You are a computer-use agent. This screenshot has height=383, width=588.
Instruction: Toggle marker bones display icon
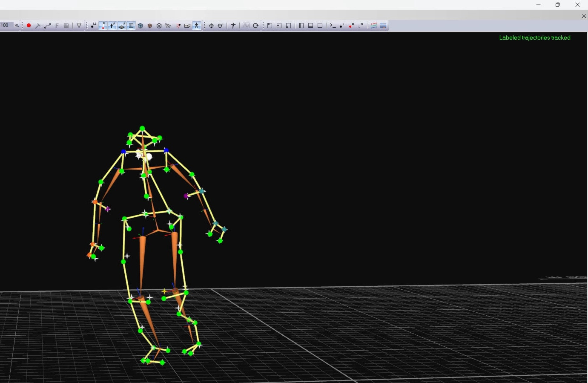(103, 26)
